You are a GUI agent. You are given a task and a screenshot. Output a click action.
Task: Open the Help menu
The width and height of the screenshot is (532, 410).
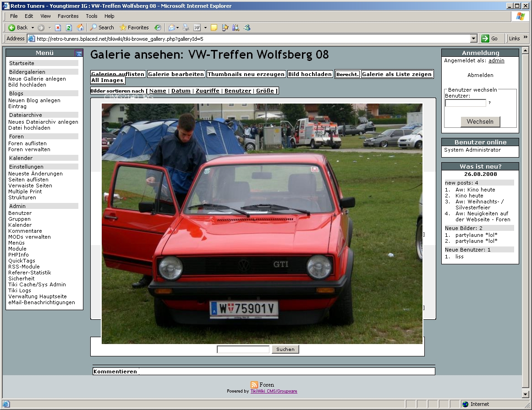click(109, 16)
